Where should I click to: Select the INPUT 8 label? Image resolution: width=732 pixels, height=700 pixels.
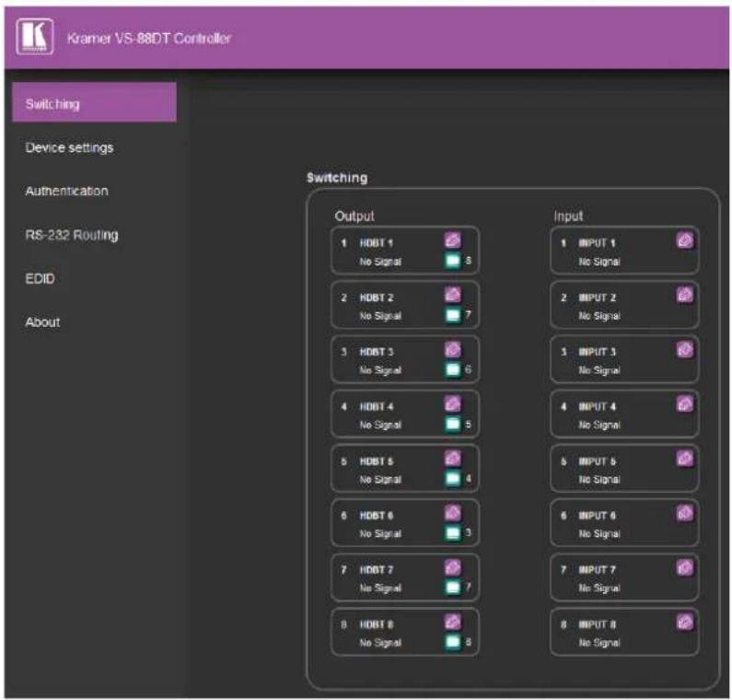[x=597, y=624]
